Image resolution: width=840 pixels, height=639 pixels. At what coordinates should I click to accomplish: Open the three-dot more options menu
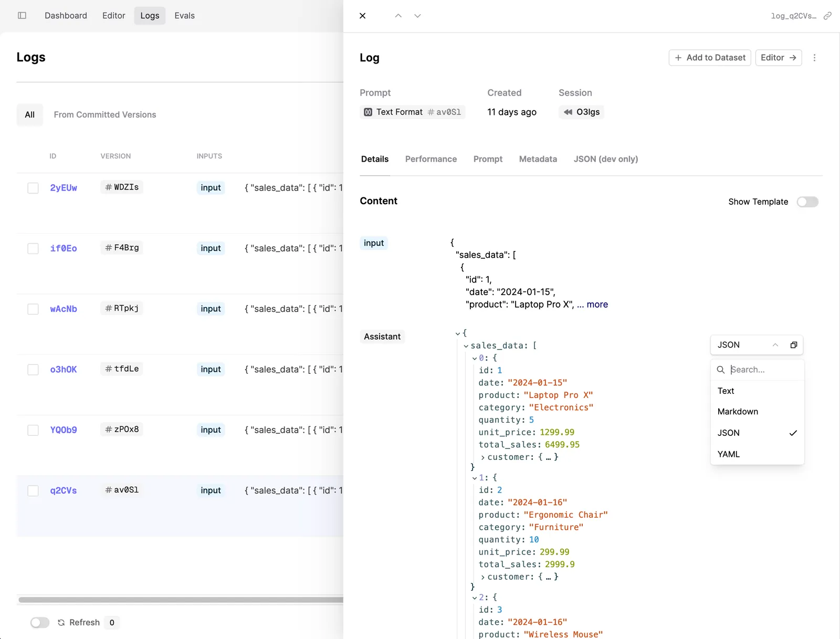pyautogui.click(x=814, y=58)
